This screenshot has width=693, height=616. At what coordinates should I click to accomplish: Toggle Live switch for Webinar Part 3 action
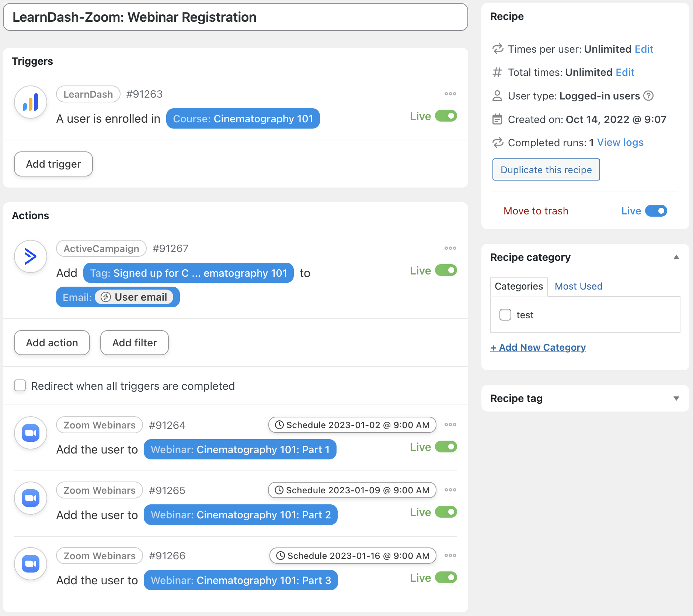point(446,578)
